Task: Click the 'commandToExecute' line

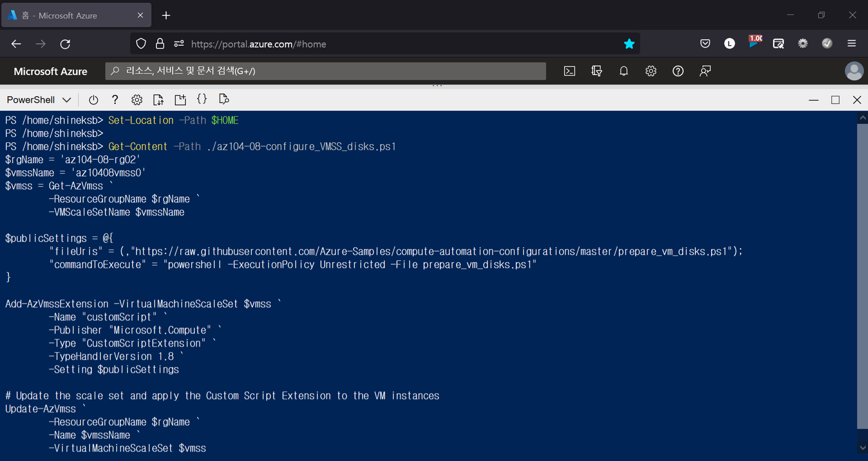Action: [x=293, y=265]
